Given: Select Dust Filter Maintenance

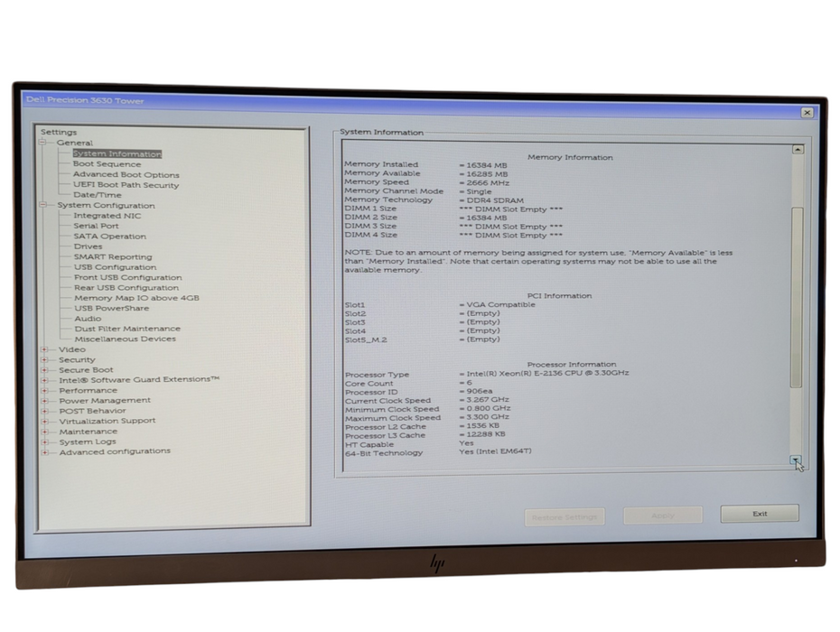Looking at the screenshot, I should 127,329.
